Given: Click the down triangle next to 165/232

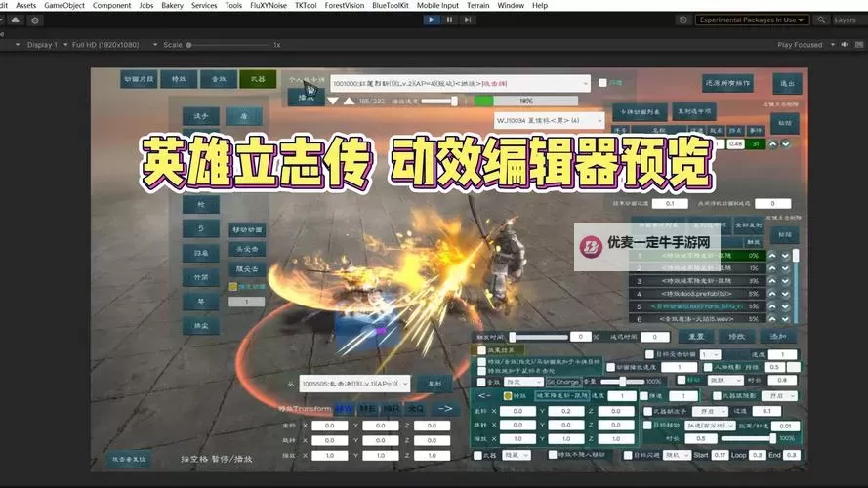Looking at the screenshot, I should coord(333,102).
